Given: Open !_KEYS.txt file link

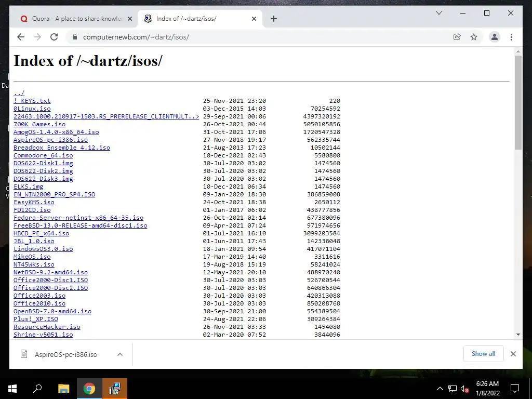Looking at the screenshot, I should coord(32,101).
